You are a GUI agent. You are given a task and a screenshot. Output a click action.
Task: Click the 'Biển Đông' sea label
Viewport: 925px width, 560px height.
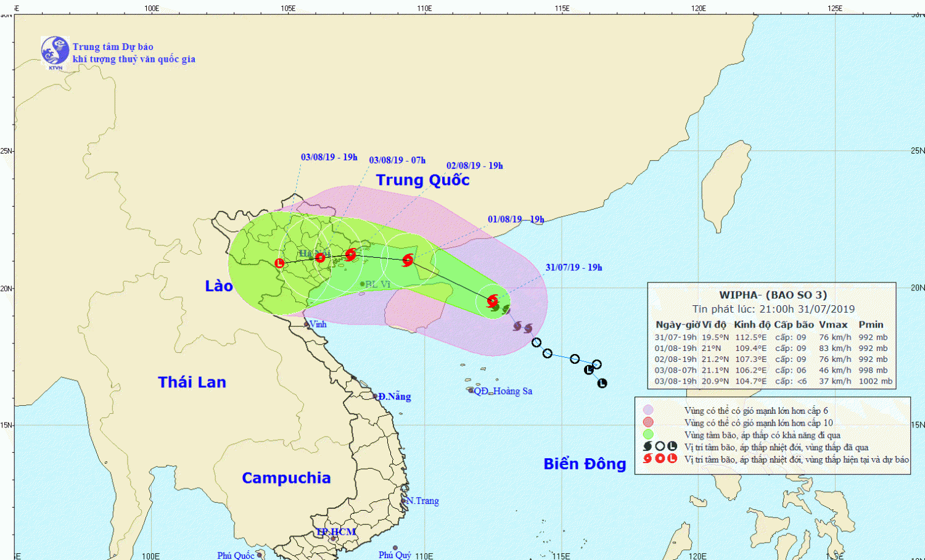tap(585, 464)
